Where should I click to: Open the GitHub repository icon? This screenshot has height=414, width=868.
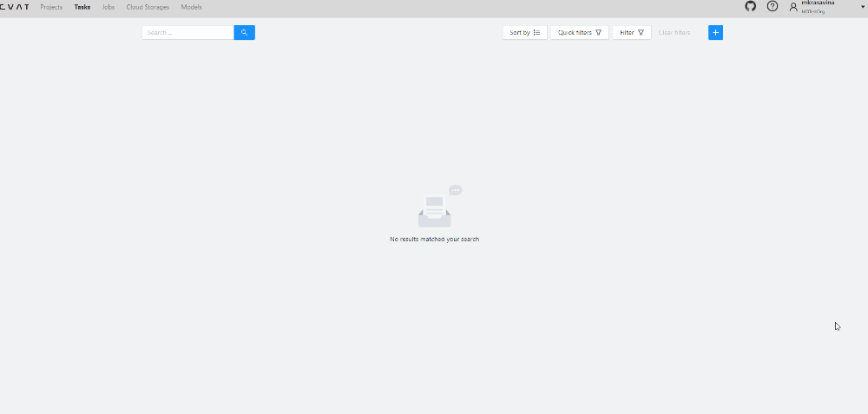point(751,6)
